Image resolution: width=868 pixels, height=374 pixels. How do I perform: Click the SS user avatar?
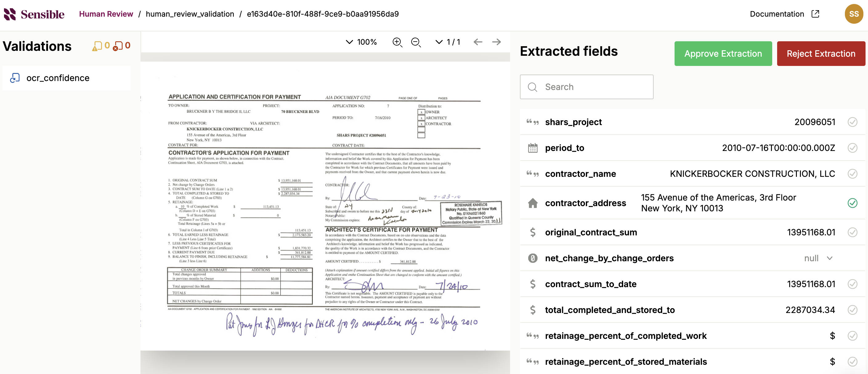(854, 14)
